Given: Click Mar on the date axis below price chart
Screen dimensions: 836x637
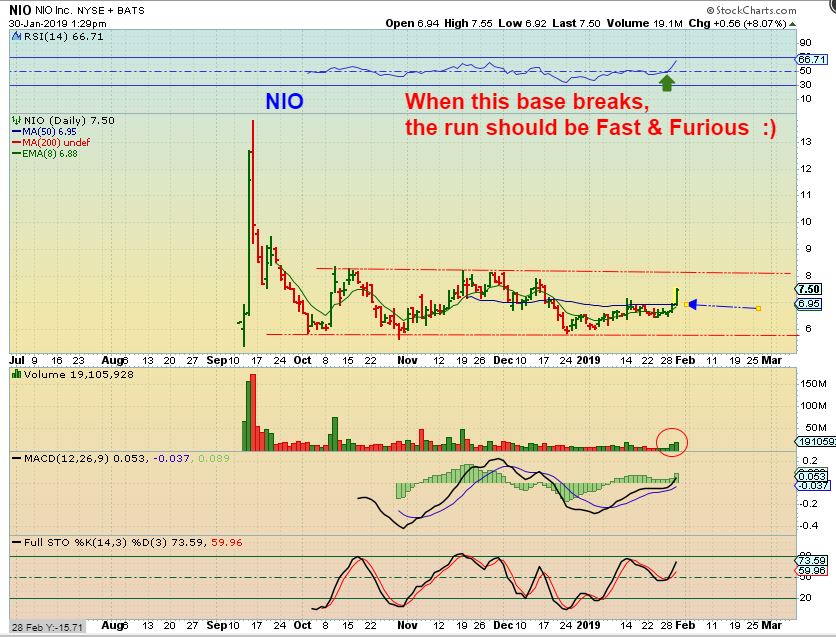Looking at the screenshot, I should coord(771,360).
